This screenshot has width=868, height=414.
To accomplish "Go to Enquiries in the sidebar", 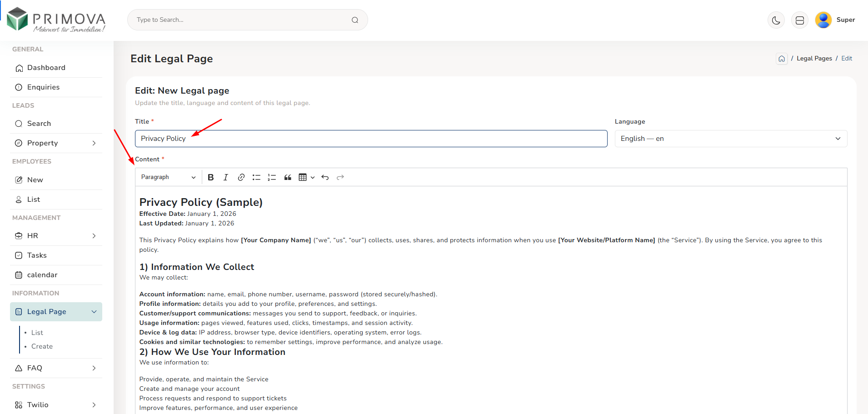I will tap(43, 87).
